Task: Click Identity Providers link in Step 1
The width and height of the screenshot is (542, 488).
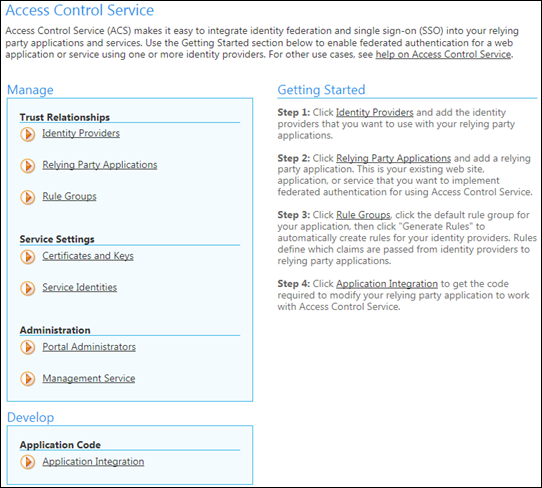Action: click(x=375, y=112)
